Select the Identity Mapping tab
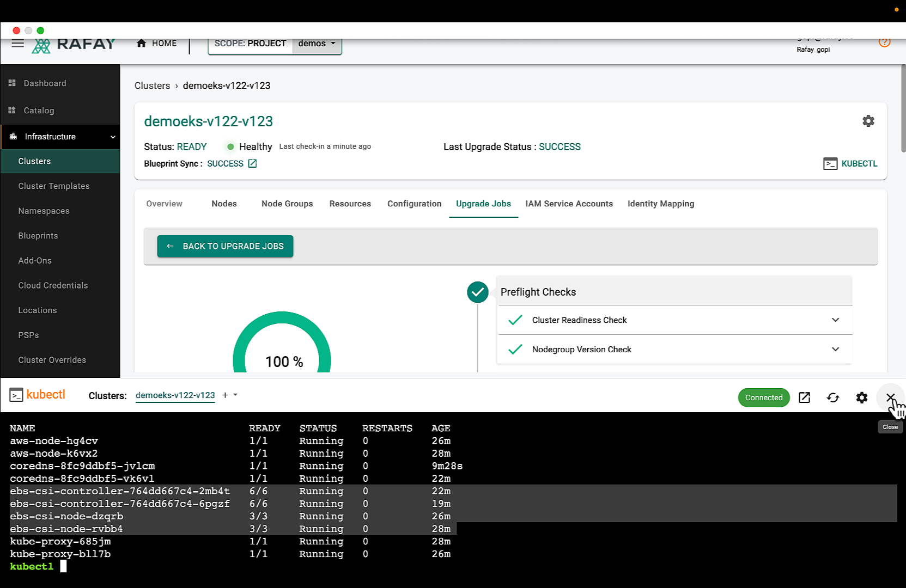Viewport: 906px width, 588px height. coord(660,204)
